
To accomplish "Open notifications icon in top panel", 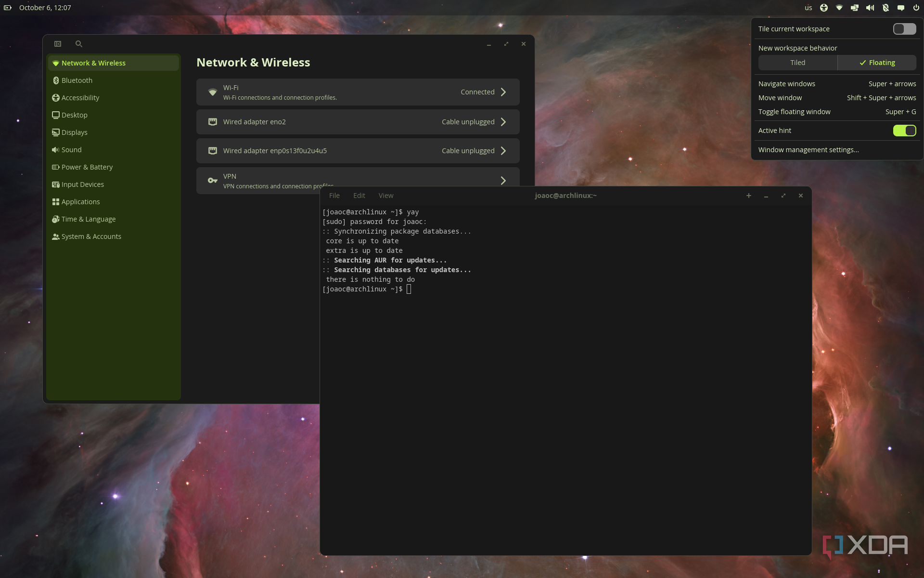I will pos(901,8).
